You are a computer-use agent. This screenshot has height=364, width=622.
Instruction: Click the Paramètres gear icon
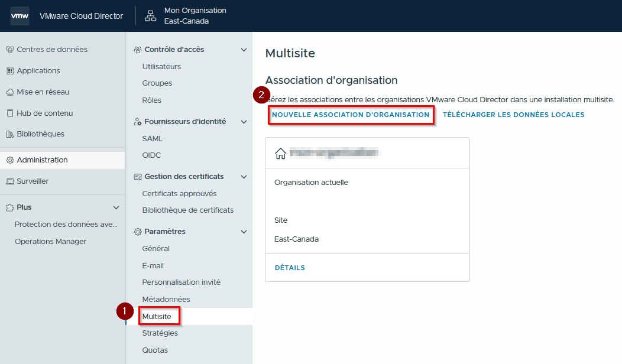138,232
